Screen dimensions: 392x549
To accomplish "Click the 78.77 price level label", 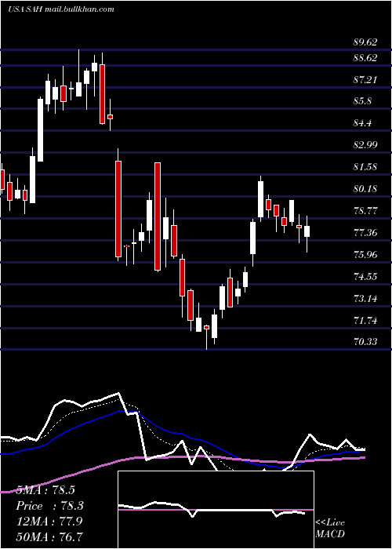I will tap(365, 211).
